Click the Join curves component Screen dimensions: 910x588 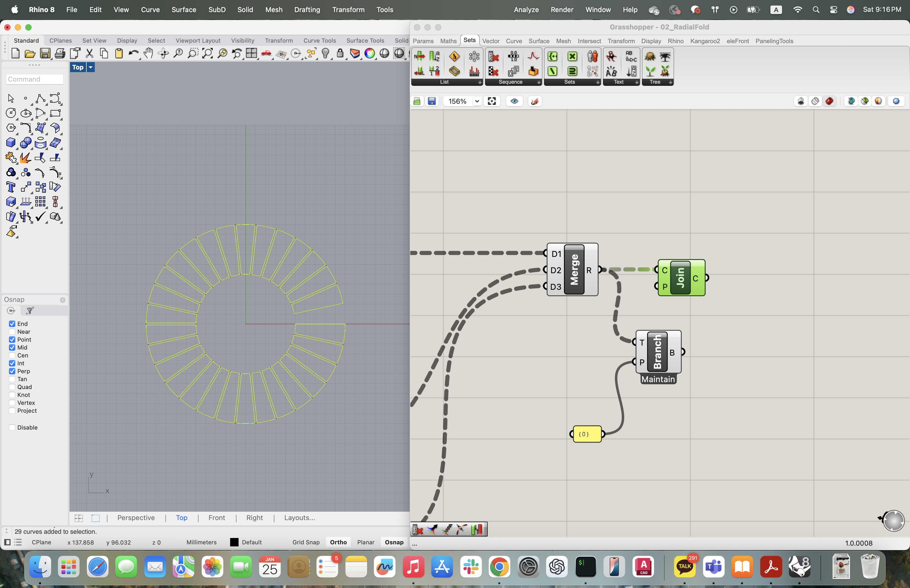pos(680,278)
